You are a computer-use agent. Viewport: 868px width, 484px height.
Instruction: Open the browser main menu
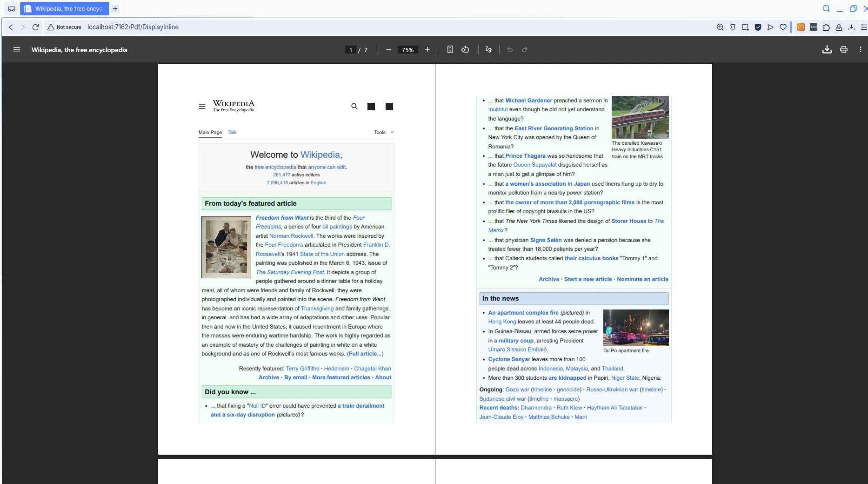click(x=864, y=27)
